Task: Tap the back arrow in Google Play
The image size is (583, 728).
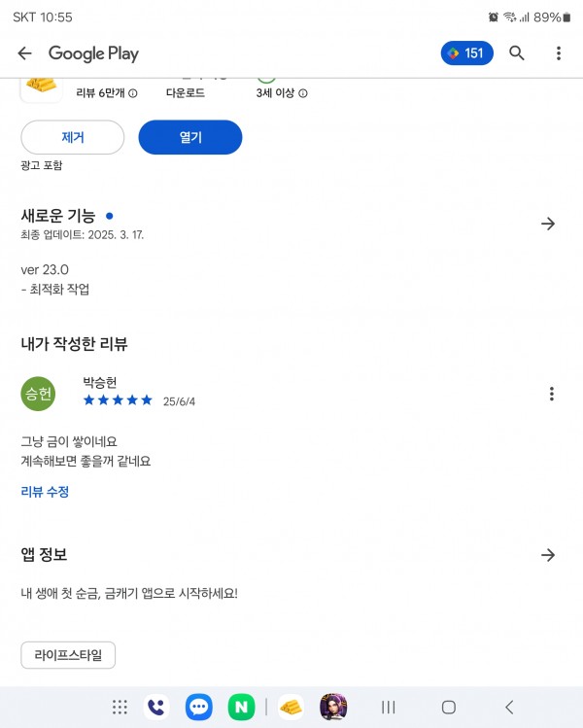Action: pos(24,53)
